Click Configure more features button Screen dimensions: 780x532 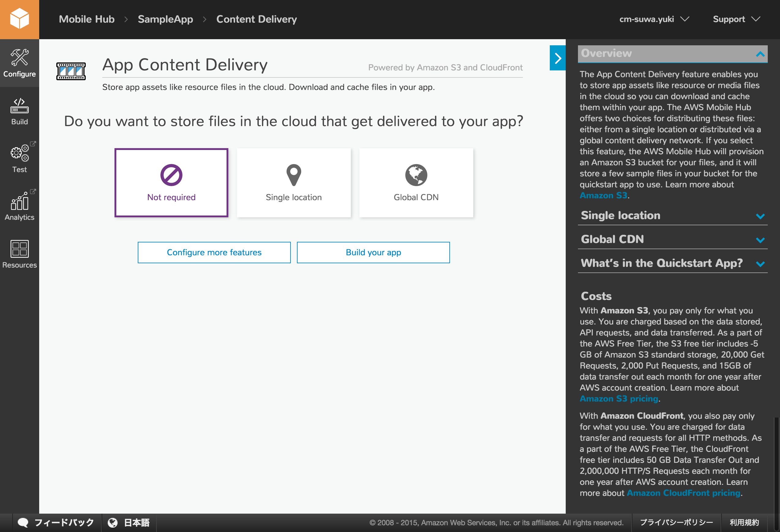coord(214,253)
